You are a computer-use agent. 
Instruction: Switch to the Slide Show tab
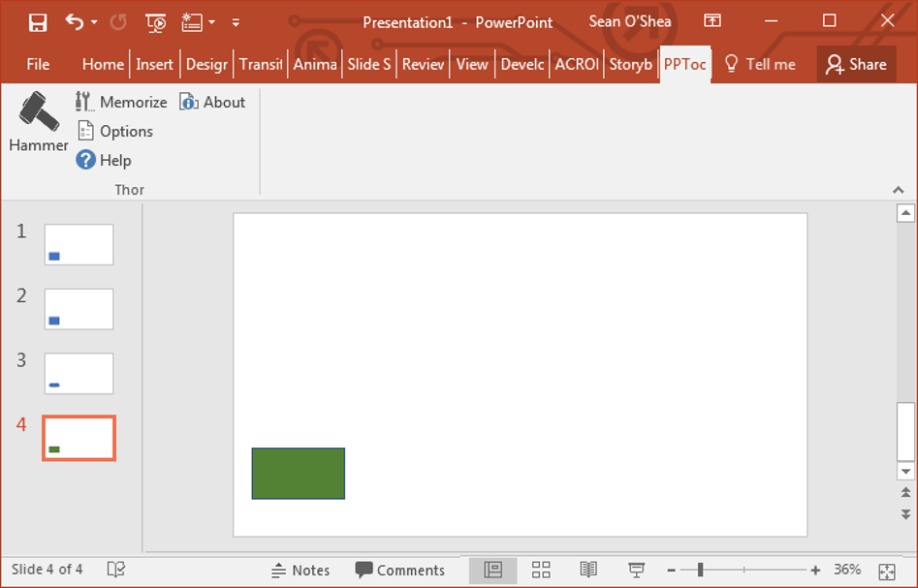tap(368, 64)
